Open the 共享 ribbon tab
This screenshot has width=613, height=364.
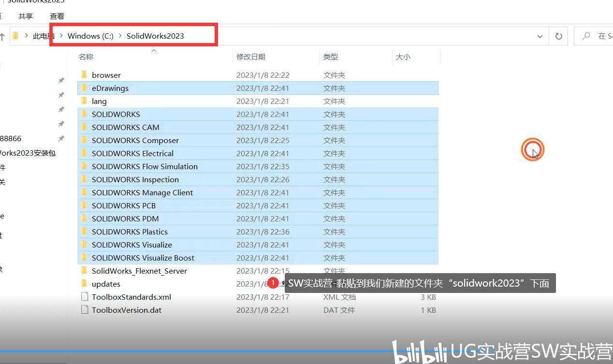26,16
